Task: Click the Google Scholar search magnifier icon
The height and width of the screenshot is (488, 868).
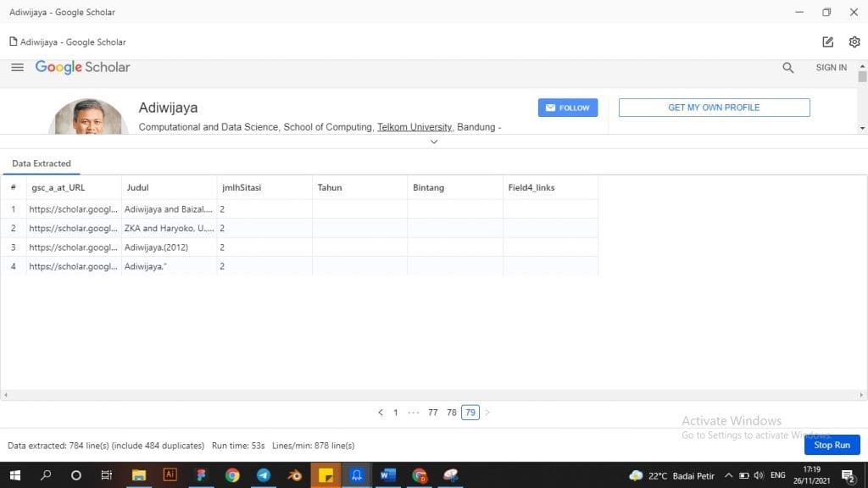Action: point(788,68)
